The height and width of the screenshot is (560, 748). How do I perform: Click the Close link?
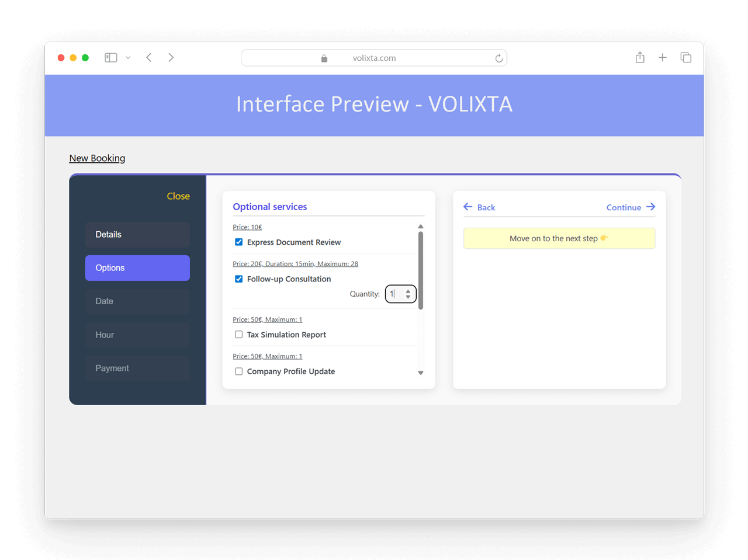coord(178,196)
